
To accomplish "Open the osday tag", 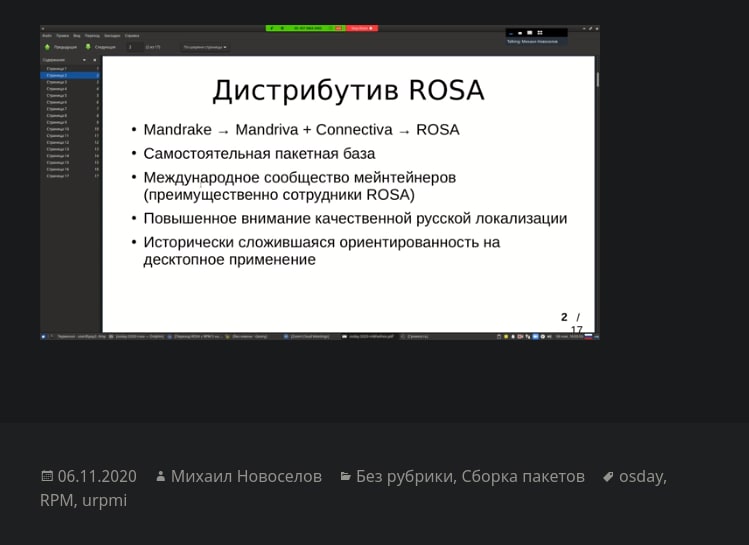I will pyautogui.click(x=640, y=476).
